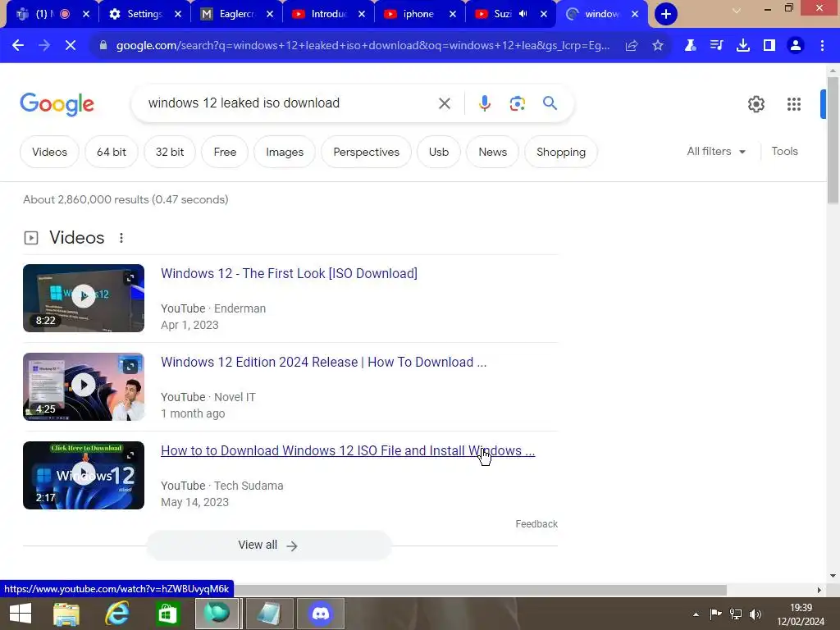
Task: Open the Windows Start button
Action: tap(21, 614)
